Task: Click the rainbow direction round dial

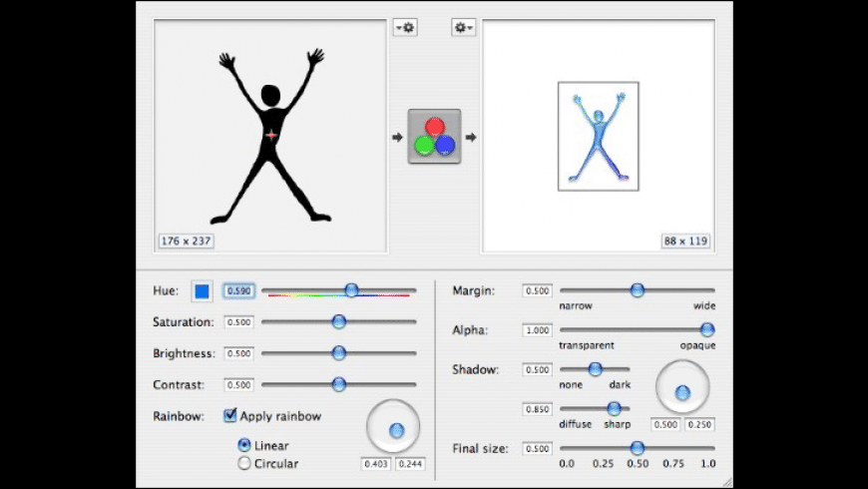Action: pyautogui.click(x=394, y=428)
